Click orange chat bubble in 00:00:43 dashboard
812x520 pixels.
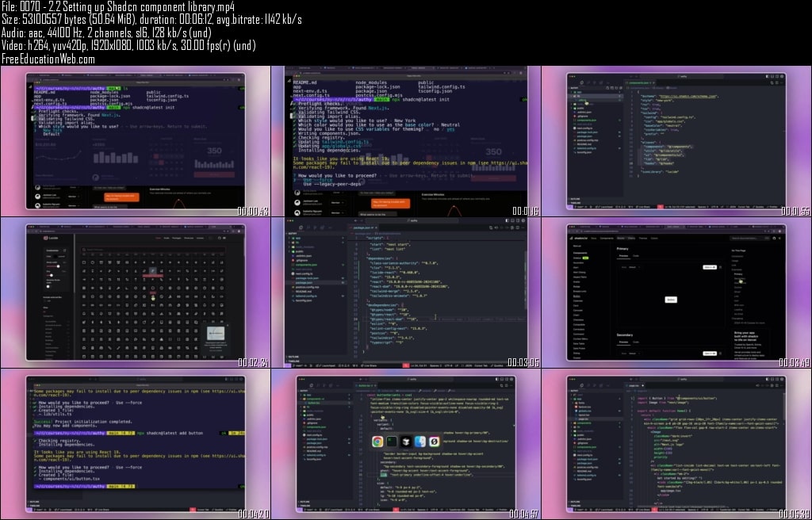point(121,197)
